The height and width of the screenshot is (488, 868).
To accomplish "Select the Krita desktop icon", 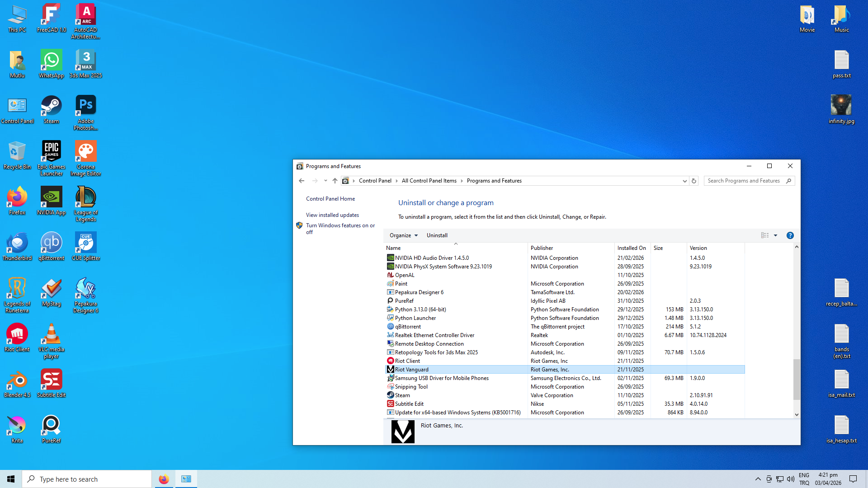I will [17, 429].
